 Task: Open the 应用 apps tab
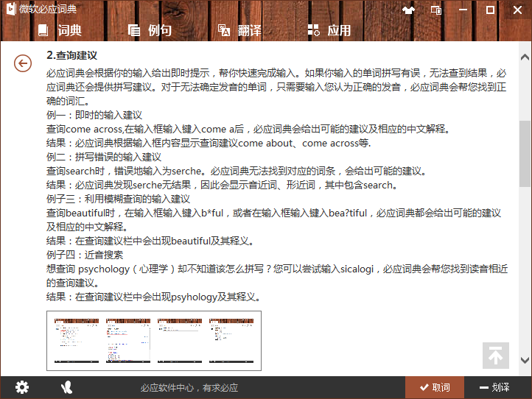click(x=329, y=30)
